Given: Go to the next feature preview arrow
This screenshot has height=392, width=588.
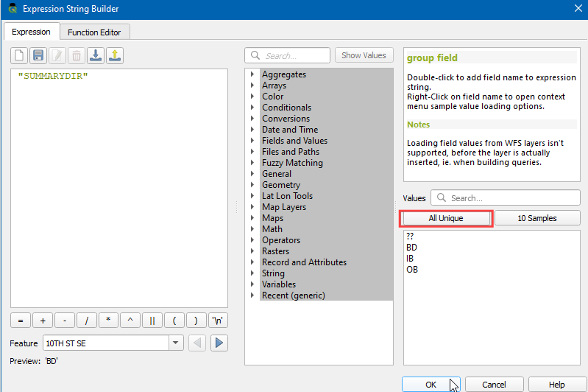Looking at the screenshot, I should pos(219,343).
